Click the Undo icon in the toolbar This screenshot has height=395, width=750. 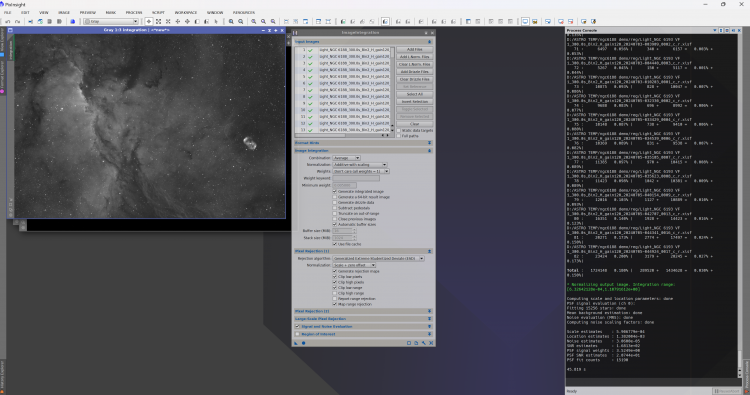(x=8, y=22)
